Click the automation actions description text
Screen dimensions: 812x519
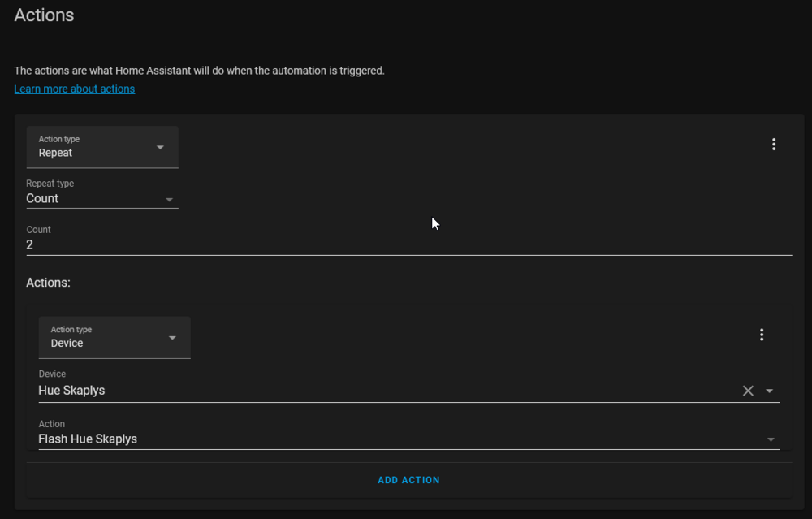[x=200, y=71]
